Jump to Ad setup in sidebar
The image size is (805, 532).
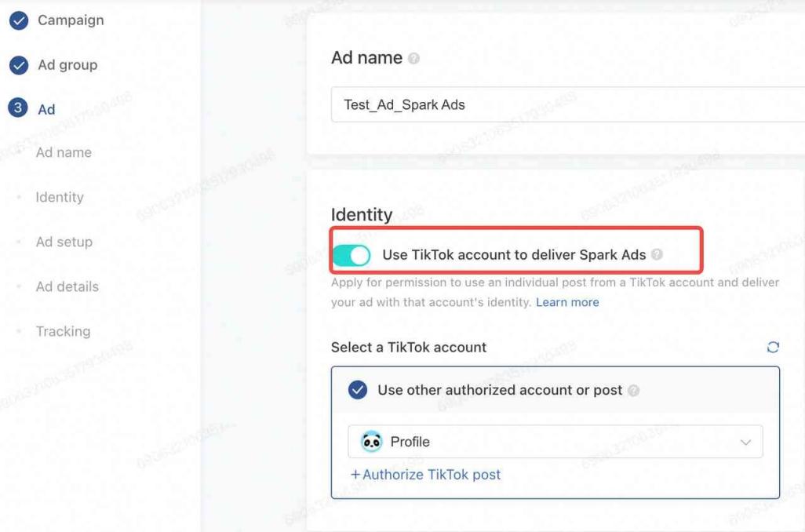64,242
